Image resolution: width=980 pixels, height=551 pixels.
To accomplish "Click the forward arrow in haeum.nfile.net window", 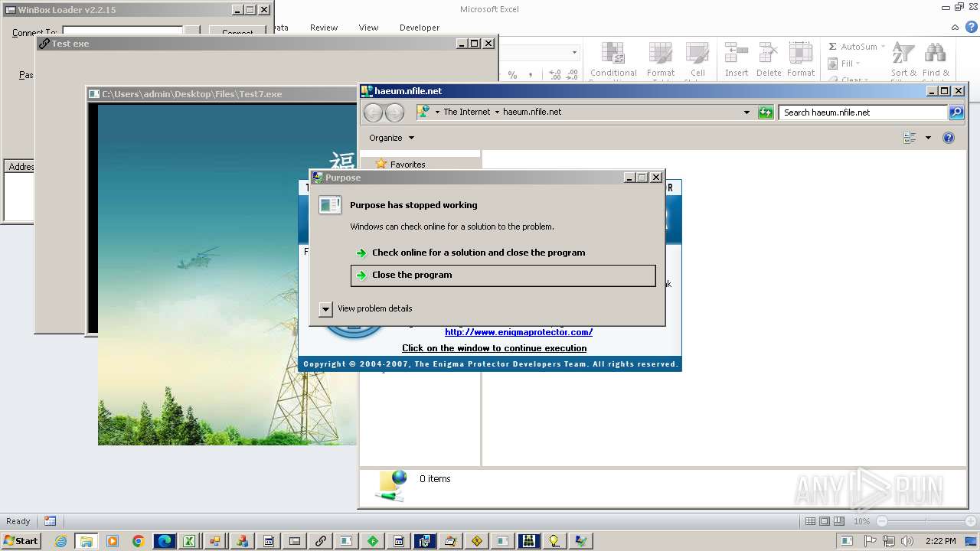I will 394,112.
